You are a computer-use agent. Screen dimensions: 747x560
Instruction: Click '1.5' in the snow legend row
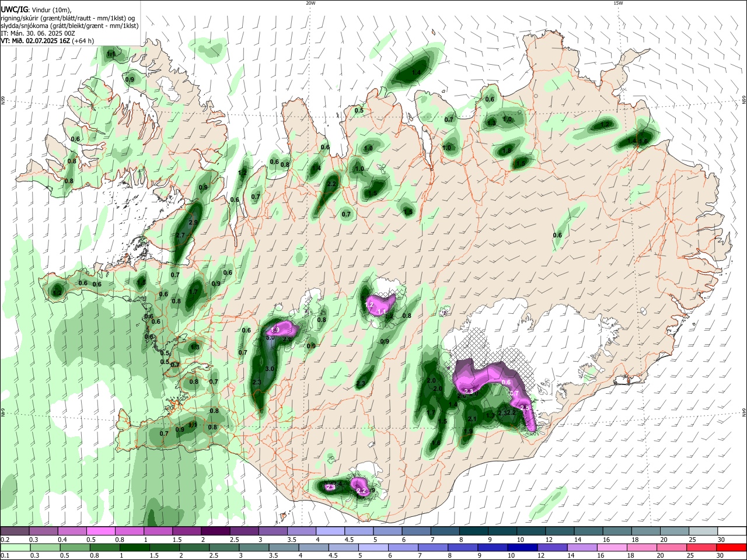tap(177, 540)
